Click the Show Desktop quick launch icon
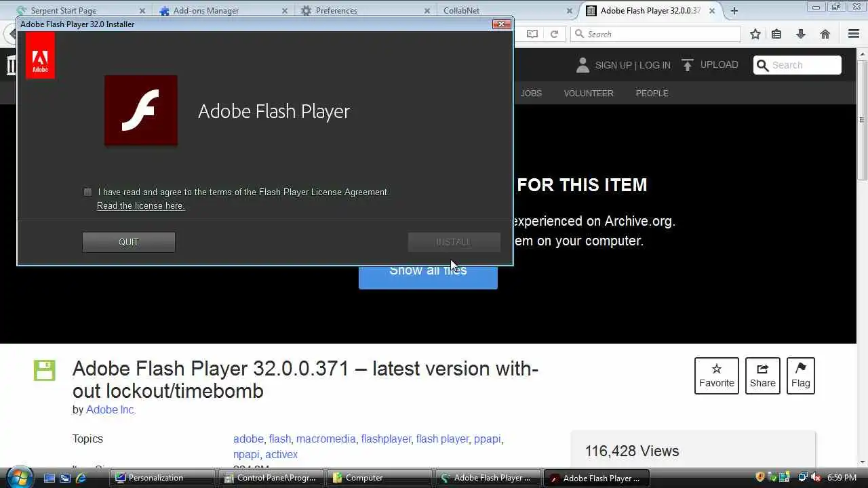Screen dimensions: 868x488 click(50, 478)
